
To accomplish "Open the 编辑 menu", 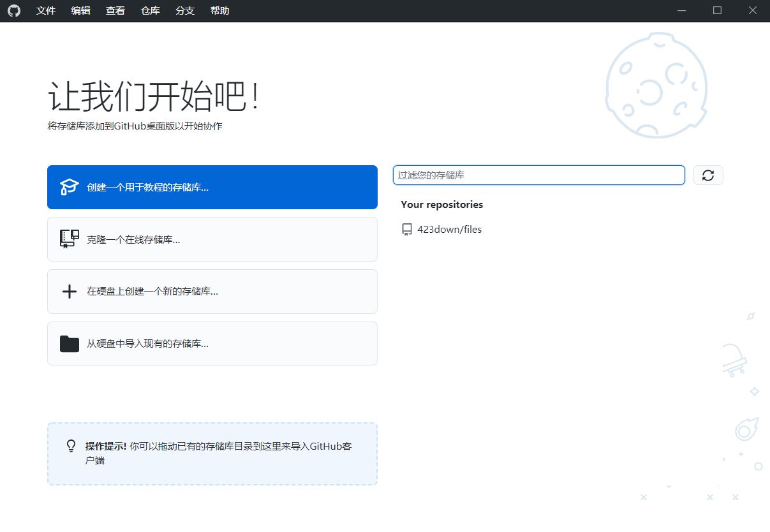I will tap(80, 11).
